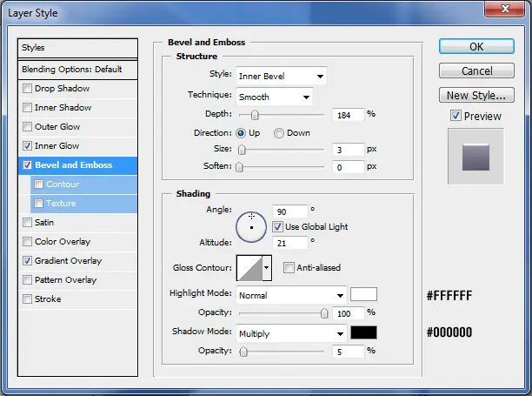Viewport: 532px width, 396px height.
Task: Open the Satin settings page
Action: coord(44,223)
